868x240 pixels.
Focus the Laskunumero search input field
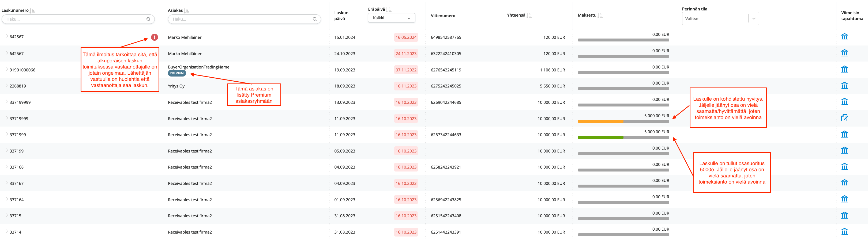click(74, 19)
